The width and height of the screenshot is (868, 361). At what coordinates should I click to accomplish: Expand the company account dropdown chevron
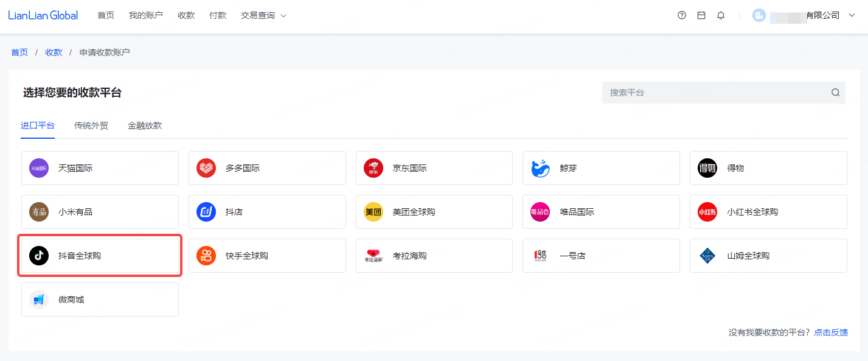pyautogui.click(x=852, y=15)
